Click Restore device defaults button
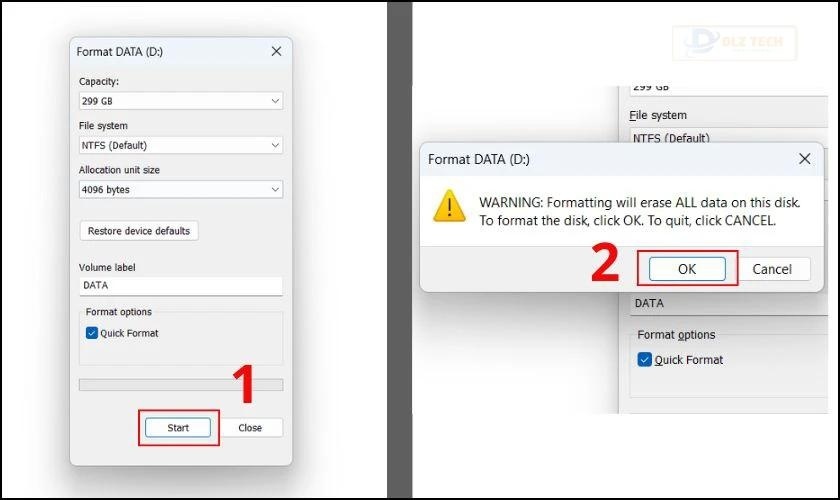 139,231
